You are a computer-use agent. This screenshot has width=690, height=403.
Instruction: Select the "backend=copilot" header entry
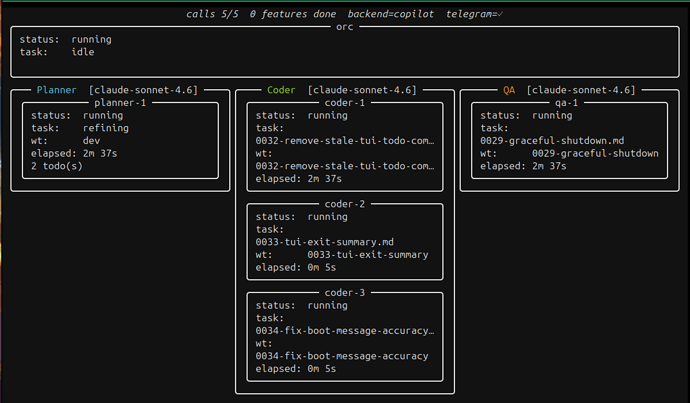[390, 14]
